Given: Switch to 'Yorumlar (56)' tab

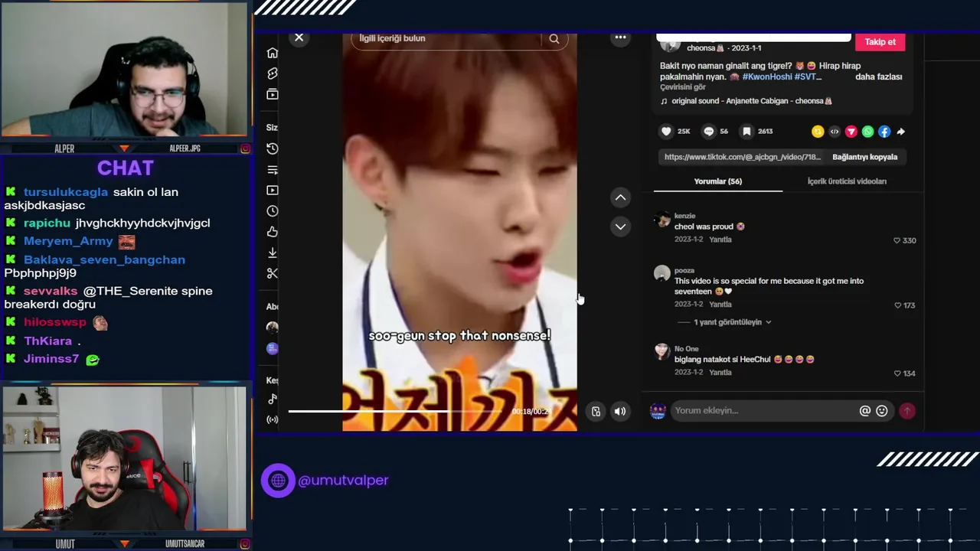Looking at the screenshot, I should tap(717, 181).
